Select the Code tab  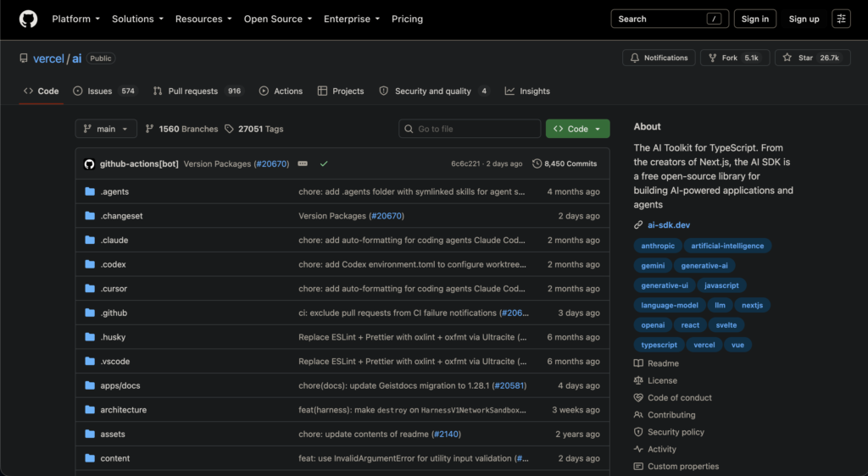click(41, 91)
